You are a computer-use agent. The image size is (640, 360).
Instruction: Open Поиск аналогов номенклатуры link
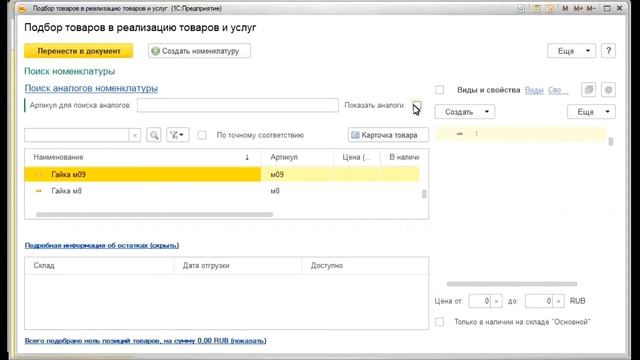click(91, 88)
